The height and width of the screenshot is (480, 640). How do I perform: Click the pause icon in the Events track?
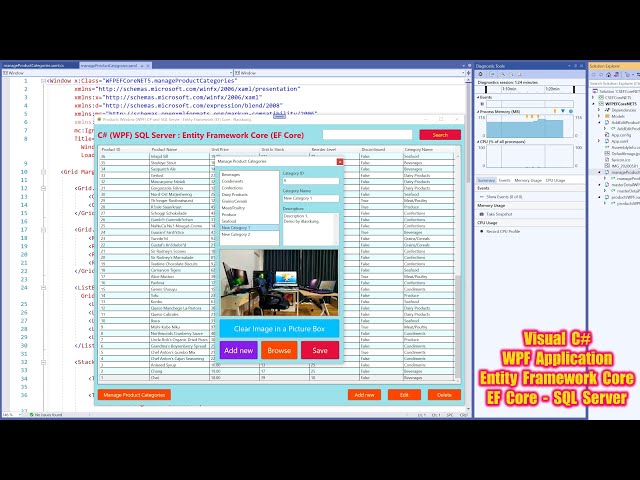coord(482,104)
